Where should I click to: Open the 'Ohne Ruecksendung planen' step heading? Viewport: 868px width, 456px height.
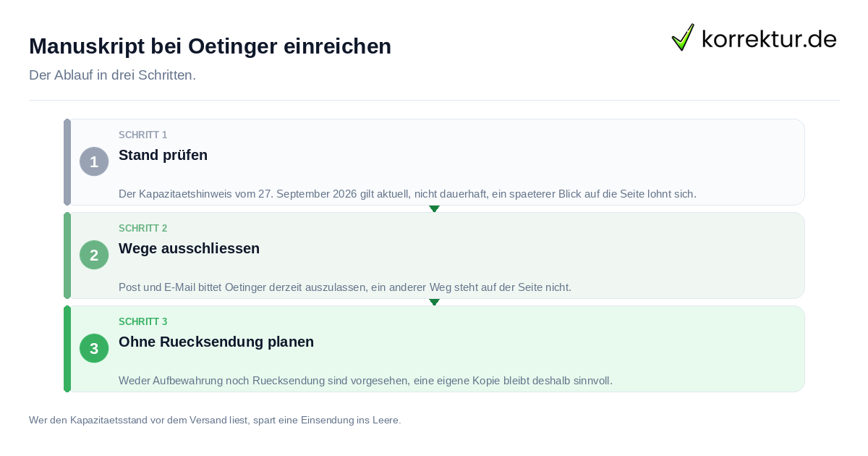tap(216, 342)
